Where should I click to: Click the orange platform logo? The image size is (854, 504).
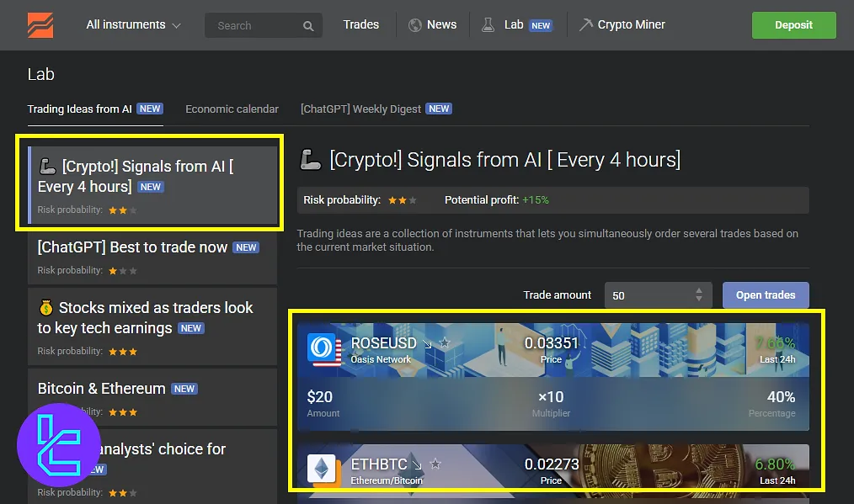point(40,25)
